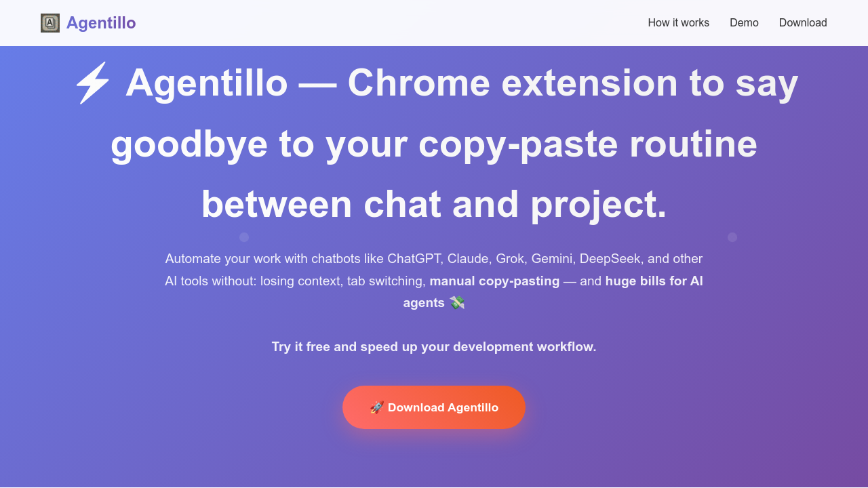
Task: Click the bold 'manual copy-pasting' text
Action: click(494, 281)
